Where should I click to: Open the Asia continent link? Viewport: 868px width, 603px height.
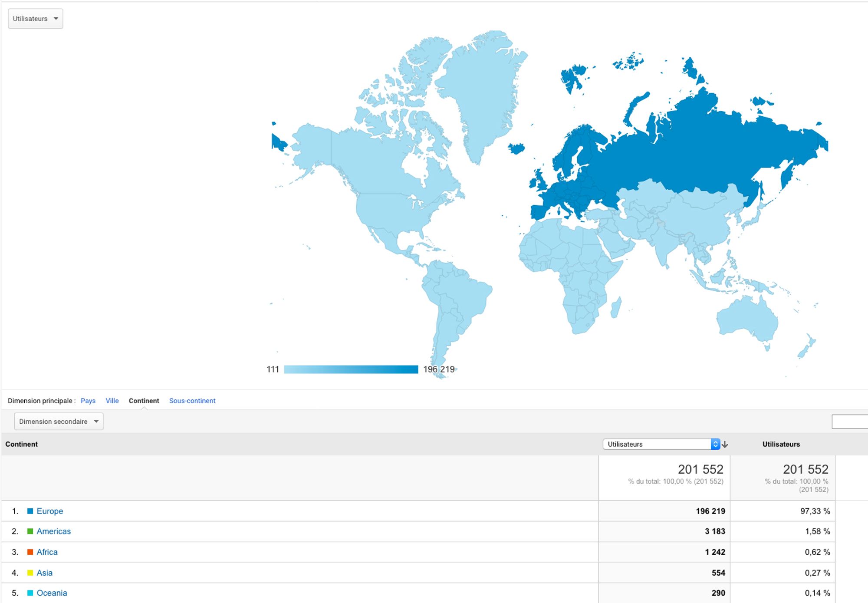(44, 573)
